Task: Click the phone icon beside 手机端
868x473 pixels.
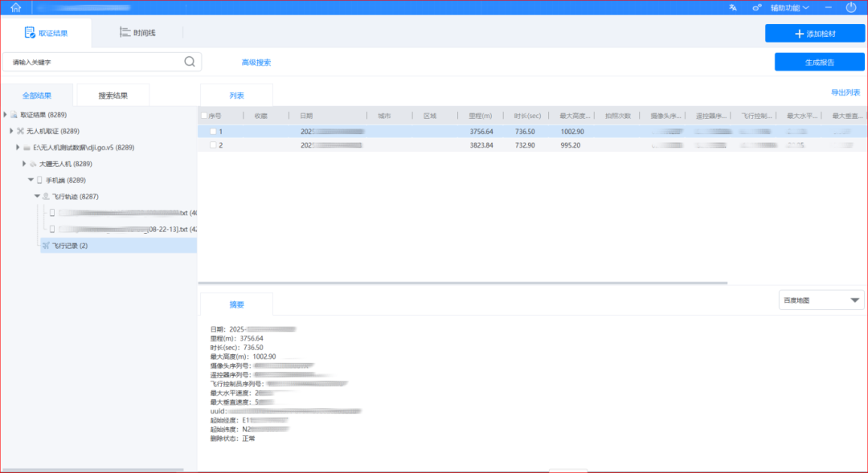Action: point(39,180)
